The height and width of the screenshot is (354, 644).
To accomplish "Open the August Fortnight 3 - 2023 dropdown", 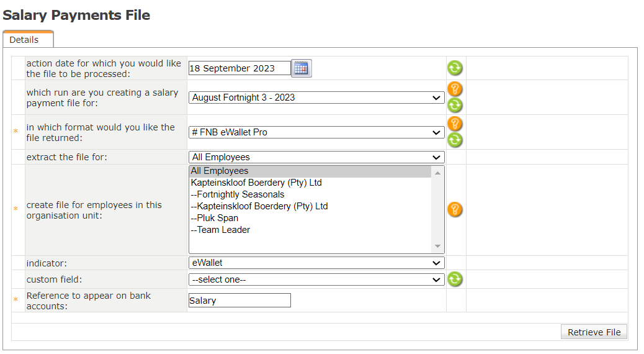I will click(316, 98).
